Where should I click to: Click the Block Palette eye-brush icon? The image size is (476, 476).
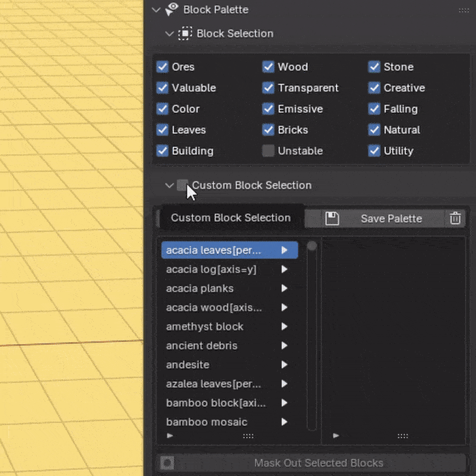[172, 10]
